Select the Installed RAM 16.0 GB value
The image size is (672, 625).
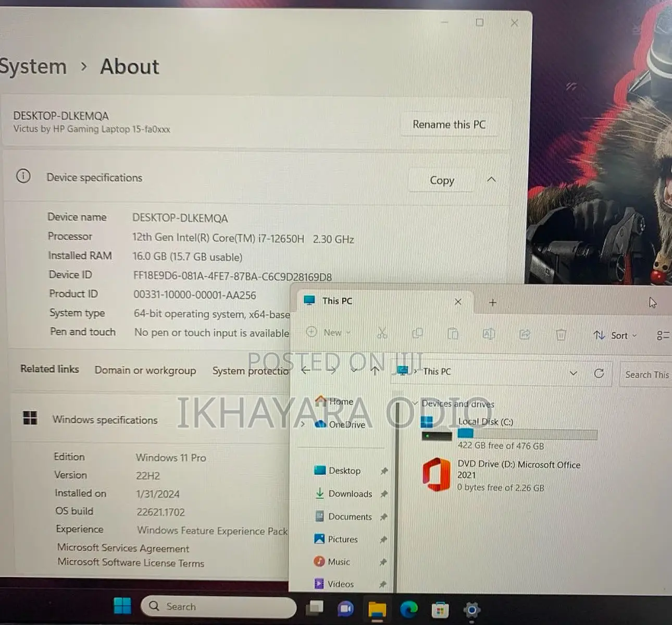pyautogui.click(x=188, y=256)
